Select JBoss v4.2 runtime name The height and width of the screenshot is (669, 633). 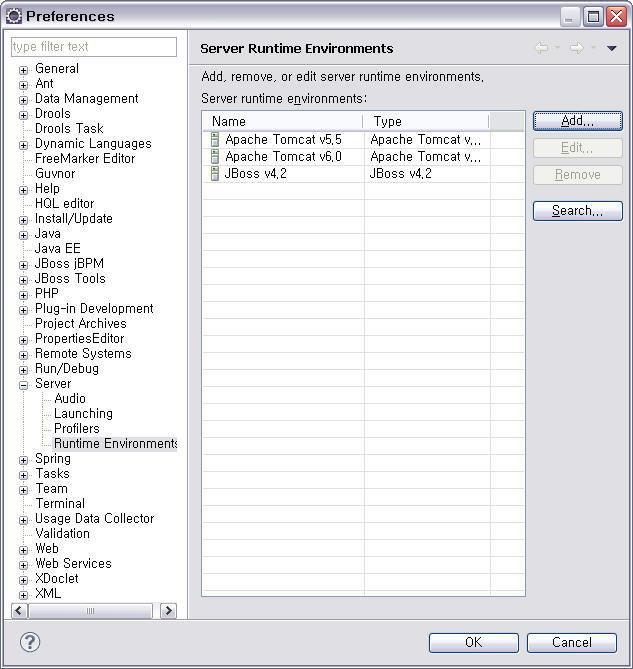tap(256, 174)
